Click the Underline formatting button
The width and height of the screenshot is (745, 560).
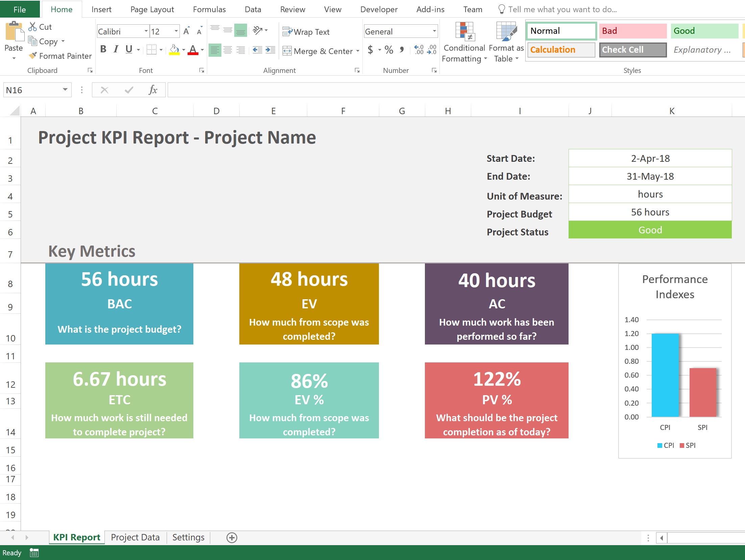coord(129,49)
